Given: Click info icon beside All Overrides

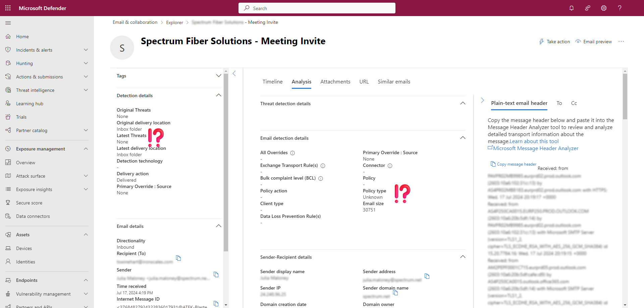Looking at the screenshot, I should pos(292,153).
